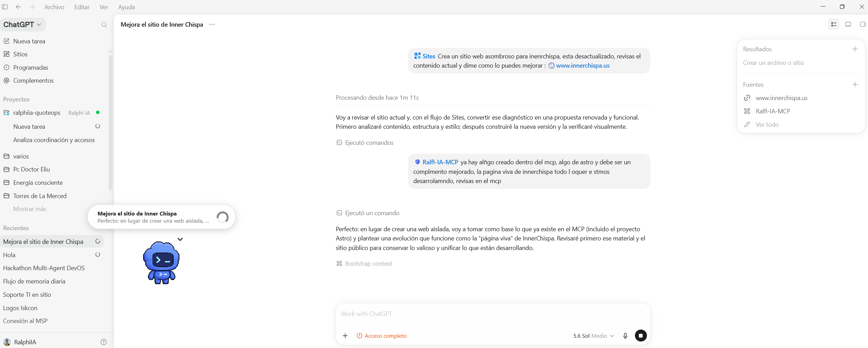Expand the Bootstrap context step
The image size is (868, 348).
[364, 264]
